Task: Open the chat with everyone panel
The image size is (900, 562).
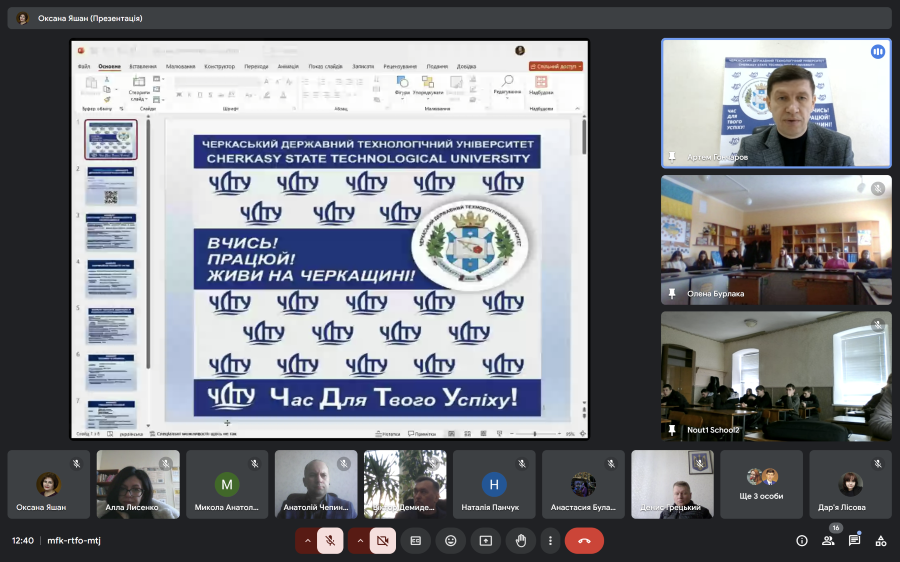Action: point(855,541)
